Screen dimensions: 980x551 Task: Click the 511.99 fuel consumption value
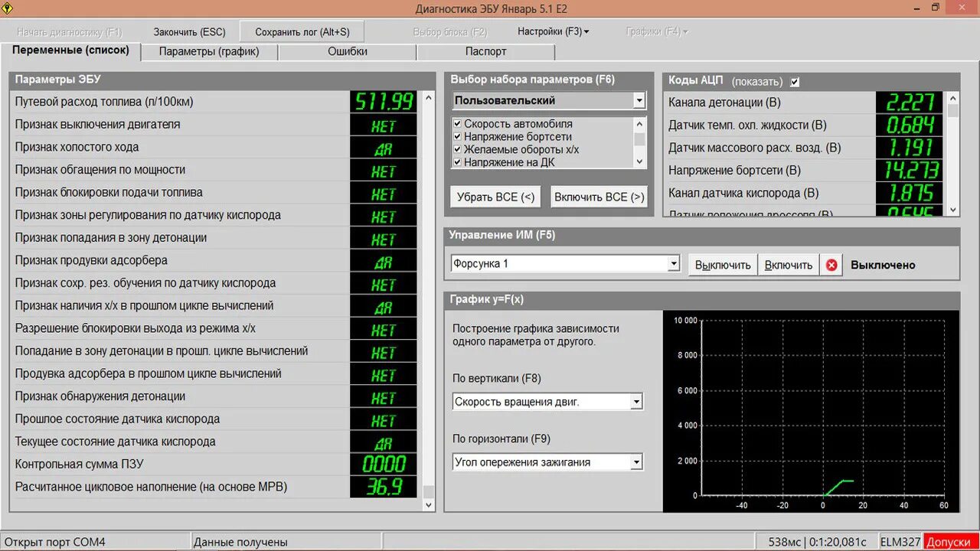pyautogui.click(x=384, y=102)
